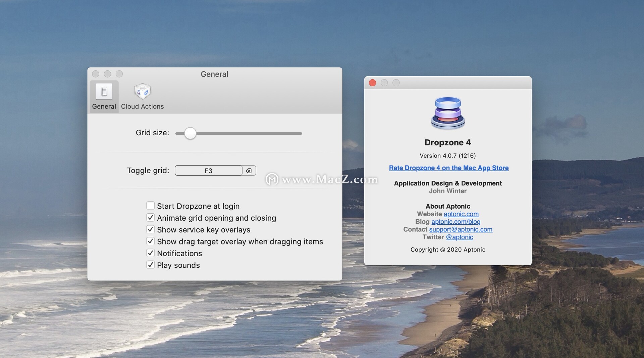Viewport: 644px width, 358px height.
Task: Click the Toggle grid label
Action: click(148, 170)
